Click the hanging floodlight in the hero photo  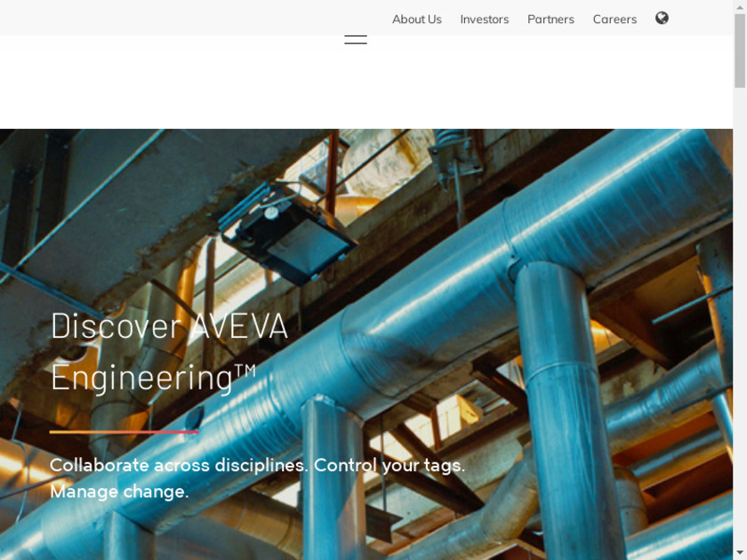pyautogui.click(x=288, y=233)
